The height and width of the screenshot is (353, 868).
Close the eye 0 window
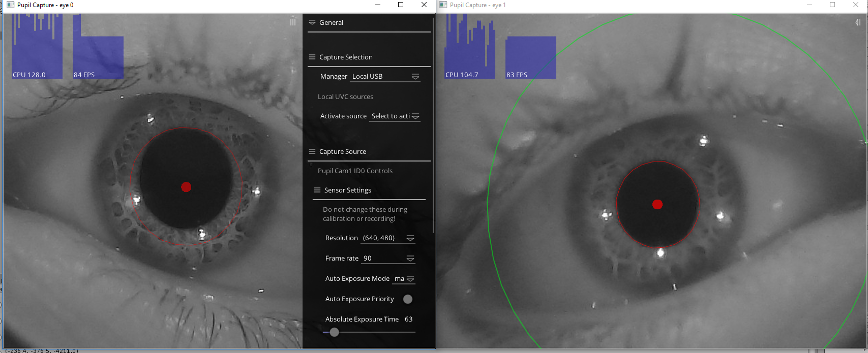[424, 5]
